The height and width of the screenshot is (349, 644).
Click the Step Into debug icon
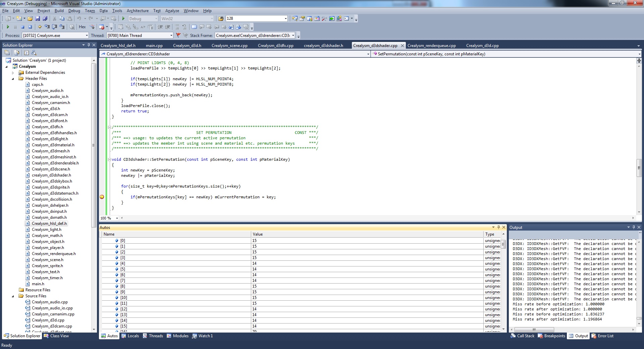[47, 27]
